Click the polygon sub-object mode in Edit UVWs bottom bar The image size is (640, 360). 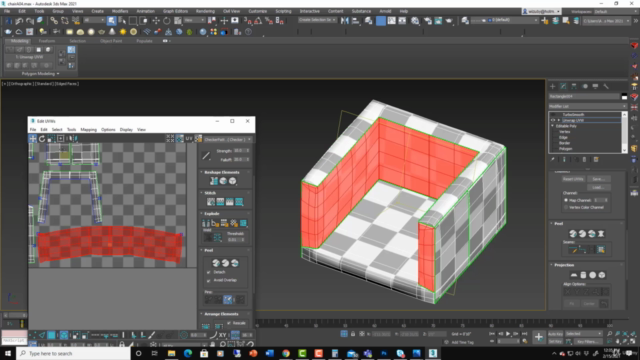tap(51, 335)
